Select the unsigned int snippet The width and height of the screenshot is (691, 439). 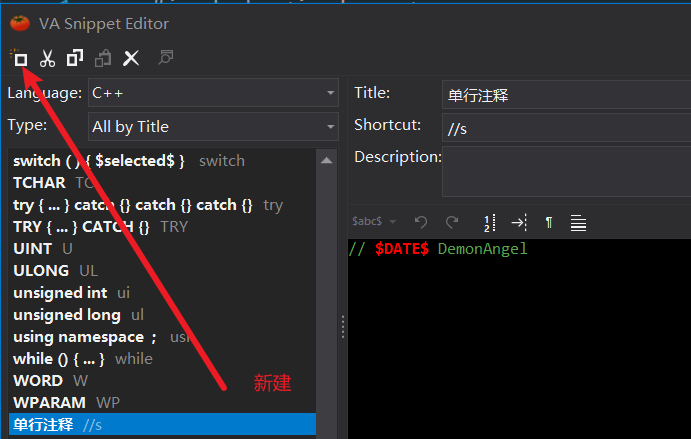point(162,293)
